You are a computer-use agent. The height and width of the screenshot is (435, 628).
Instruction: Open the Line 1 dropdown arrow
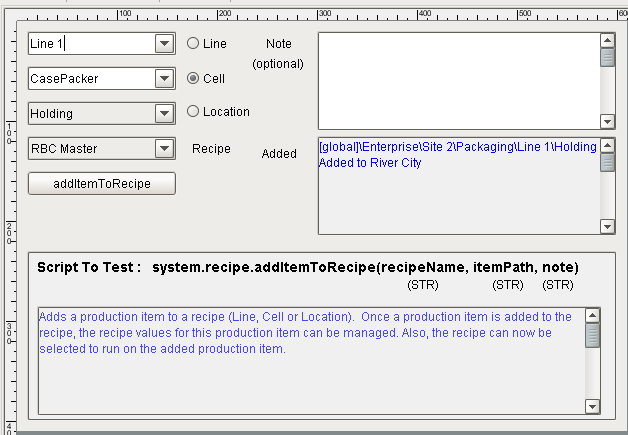[164, 44]
